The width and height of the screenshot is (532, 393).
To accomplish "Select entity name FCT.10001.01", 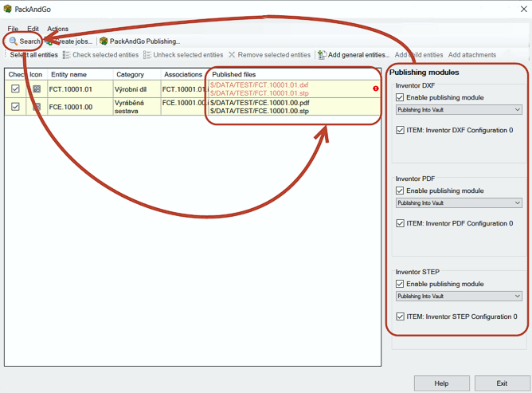I will point(71,89).
